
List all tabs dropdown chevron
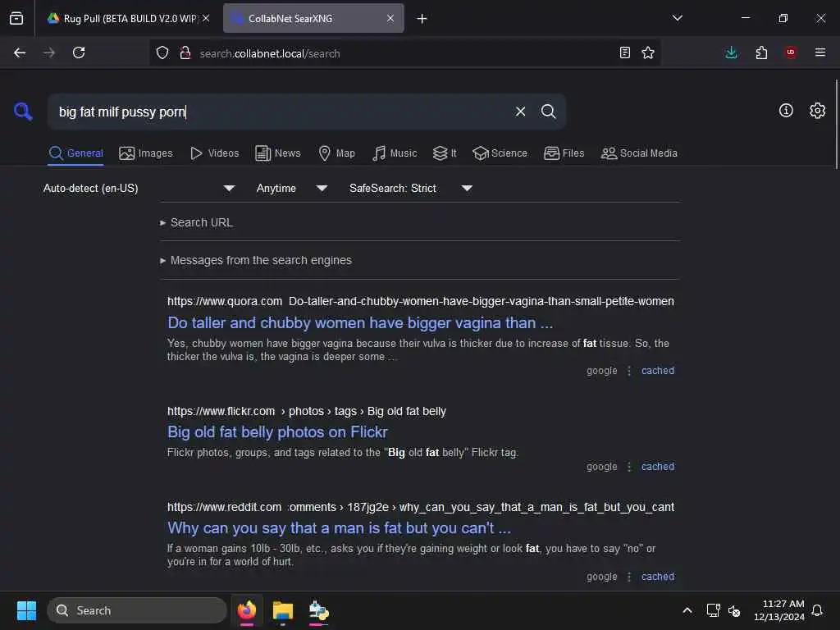tap(677, 18)
